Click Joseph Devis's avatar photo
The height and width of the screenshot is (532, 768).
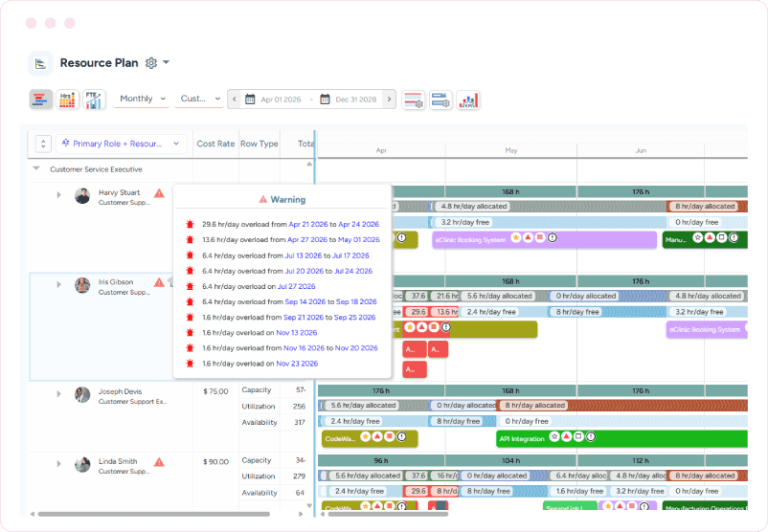click(82, 395)
